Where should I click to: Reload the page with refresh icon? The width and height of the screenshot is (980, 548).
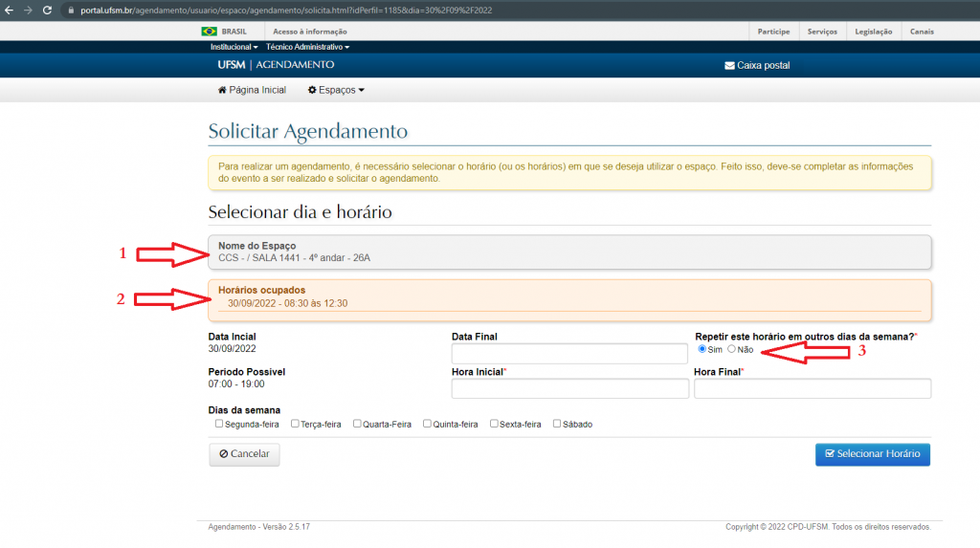pyautogui.click(x=46, y=10)
